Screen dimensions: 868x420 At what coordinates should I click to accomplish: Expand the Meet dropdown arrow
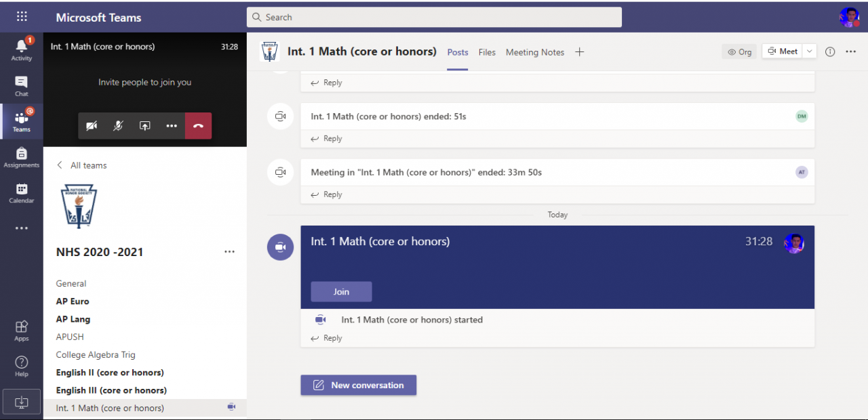810,51
